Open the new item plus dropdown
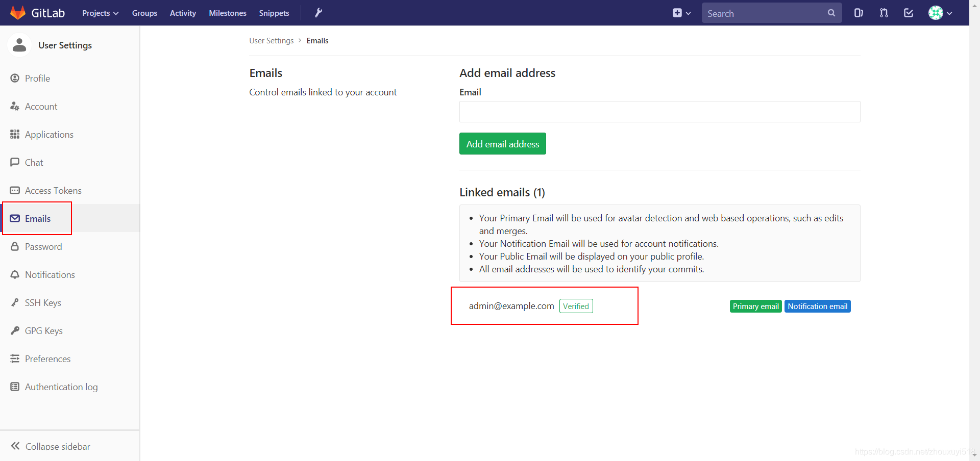This screenshot has width=980, height=461. pos(681,13)
